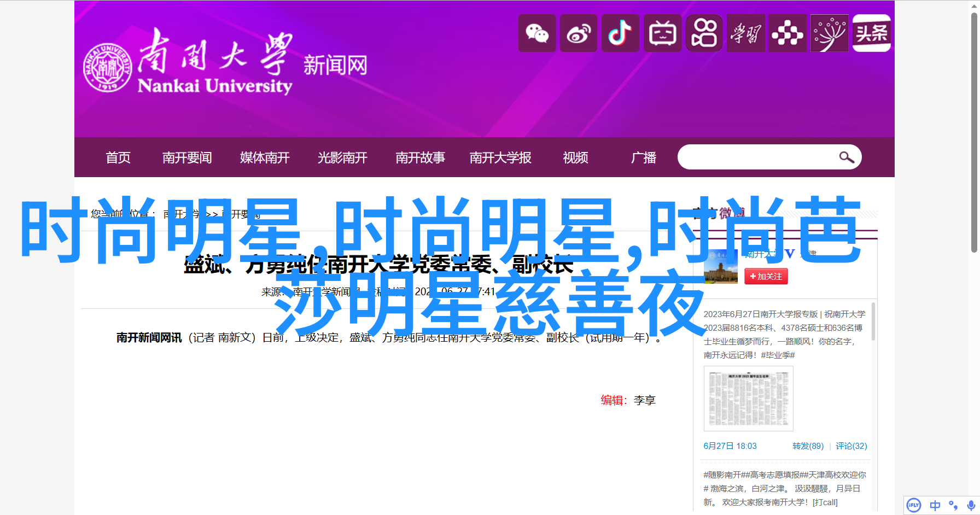The width and height of the screenshot is (980, 515).
Task: Click the Bilibili TV icon
Action: (x=662, y=33)
